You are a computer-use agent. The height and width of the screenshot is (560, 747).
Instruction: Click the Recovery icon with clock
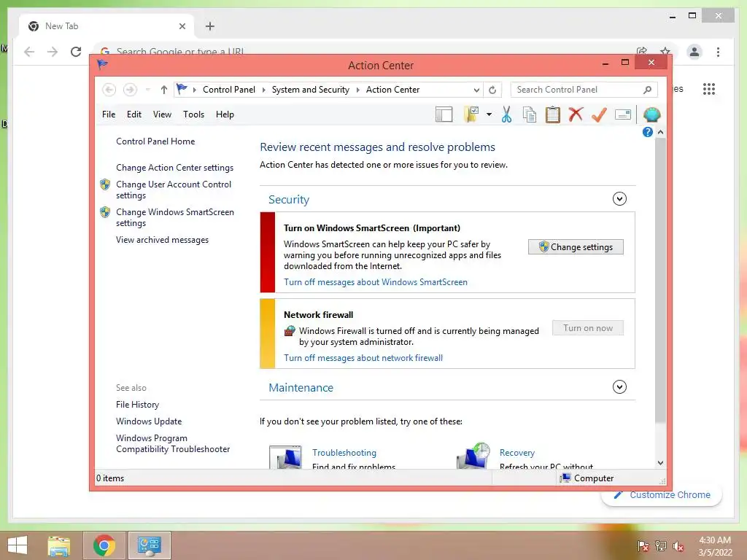(473, 456)
